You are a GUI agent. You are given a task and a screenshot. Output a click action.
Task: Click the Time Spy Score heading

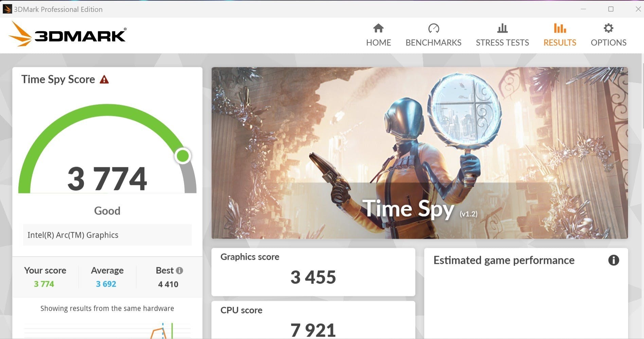58,79
